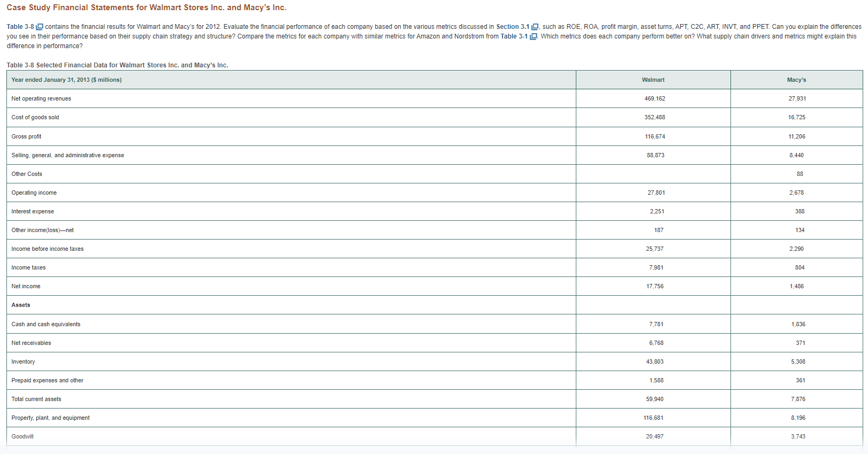
Task: Select Walmart PP&E value 116,681
Action: click(653, 418)
